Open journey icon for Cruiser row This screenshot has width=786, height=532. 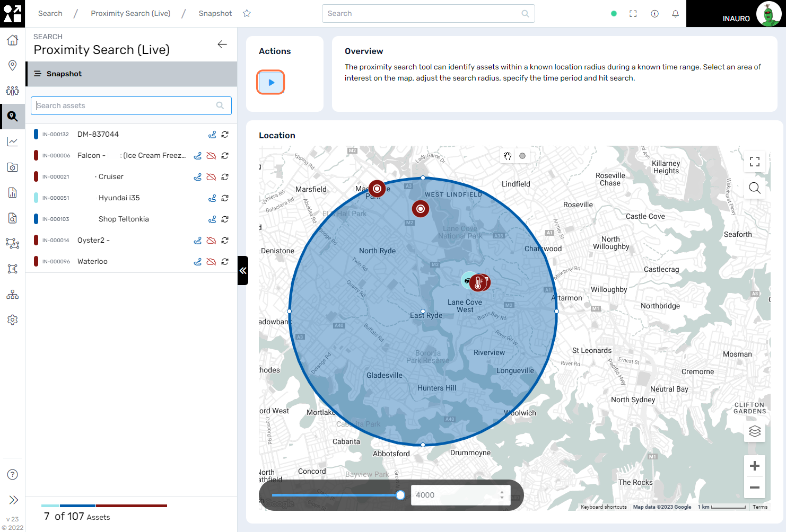[197, 177]
